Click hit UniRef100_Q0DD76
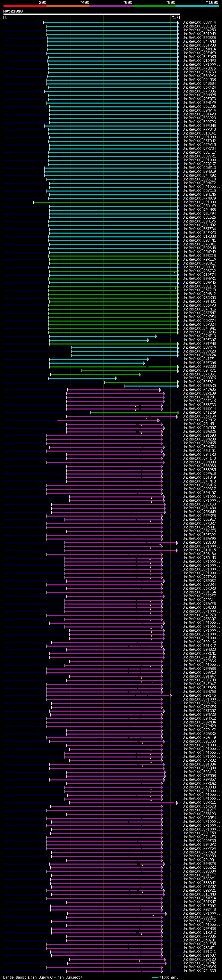This screenshot has height=980, width=222. (x=199, y=378)
